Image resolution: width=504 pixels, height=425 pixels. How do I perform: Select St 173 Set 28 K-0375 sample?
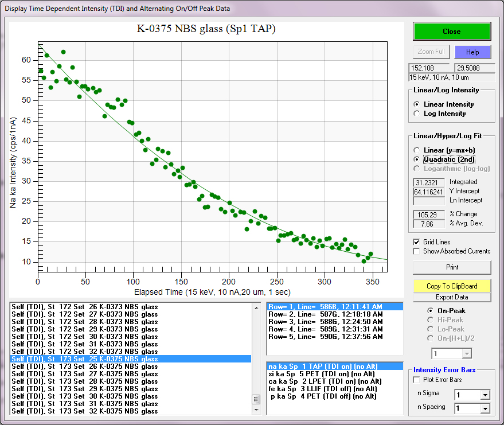(x=85, y=381)
